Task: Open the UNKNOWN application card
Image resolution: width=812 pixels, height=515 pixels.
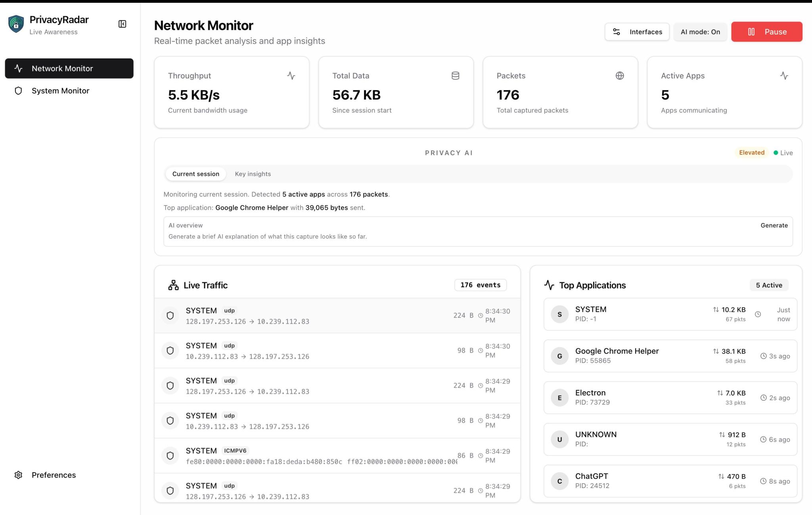Action: tap(670, 439)
